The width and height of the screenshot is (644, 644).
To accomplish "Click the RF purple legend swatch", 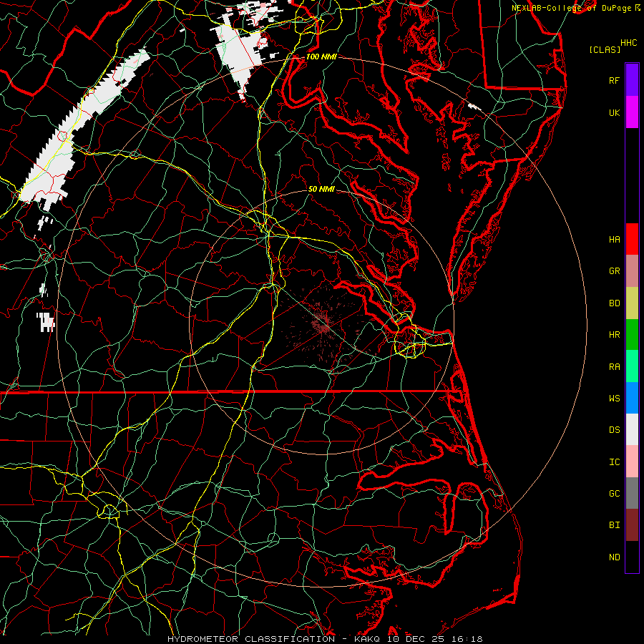I will [x=632, y=80].
